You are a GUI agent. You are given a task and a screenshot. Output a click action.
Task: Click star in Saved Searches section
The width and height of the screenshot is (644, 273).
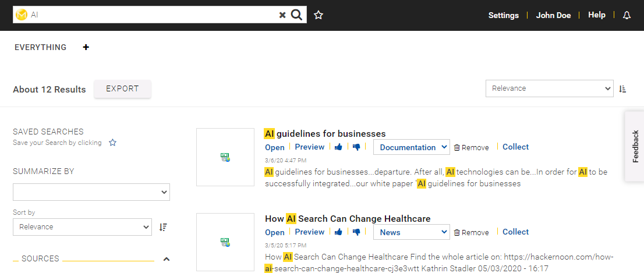[112, 143]
